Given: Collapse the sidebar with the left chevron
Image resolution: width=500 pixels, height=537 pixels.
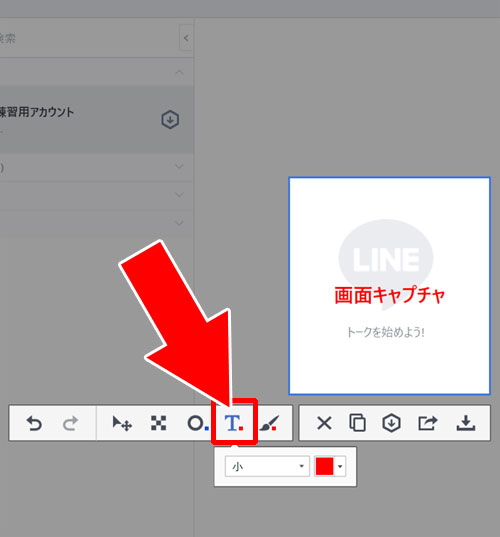Looking at the screenshot, I should [186, 38].
